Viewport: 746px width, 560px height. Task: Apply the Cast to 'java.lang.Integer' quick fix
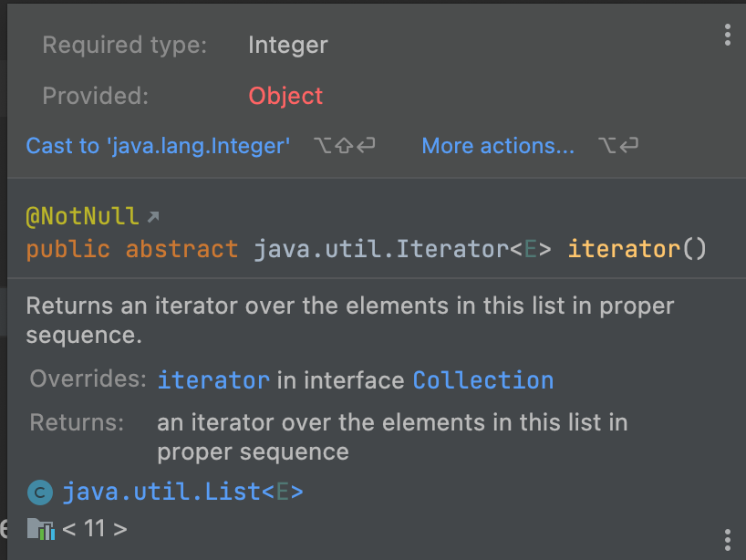158,146
